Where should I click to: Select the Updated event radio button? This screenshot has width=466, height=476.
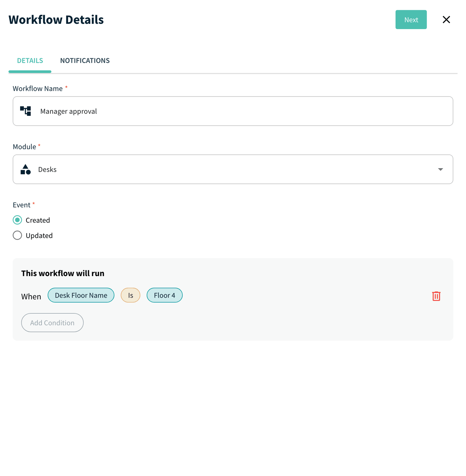pos(17,235)
